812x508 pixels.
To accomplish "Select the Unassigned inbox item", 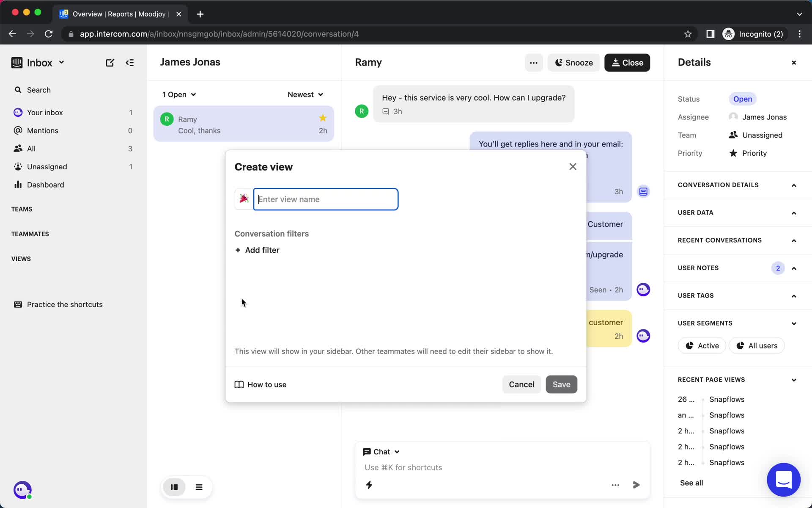I will point(47,166).
